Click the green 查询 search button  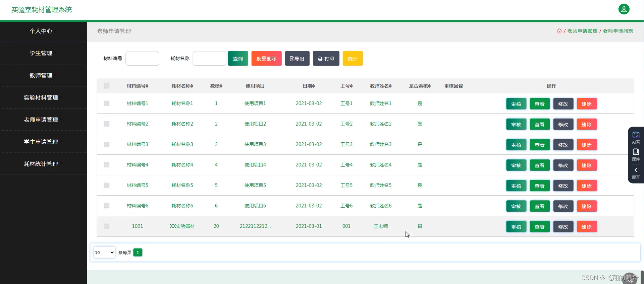238,59
